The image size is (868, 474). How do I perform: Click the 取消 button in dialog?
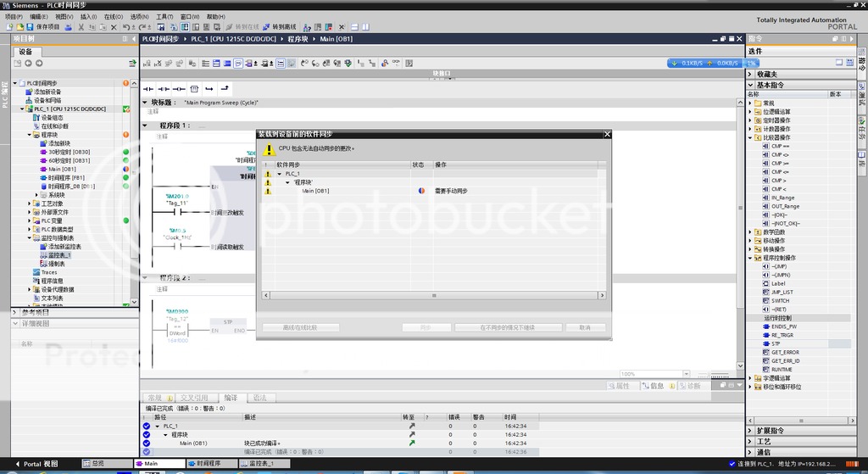click(x=585, y=327)
